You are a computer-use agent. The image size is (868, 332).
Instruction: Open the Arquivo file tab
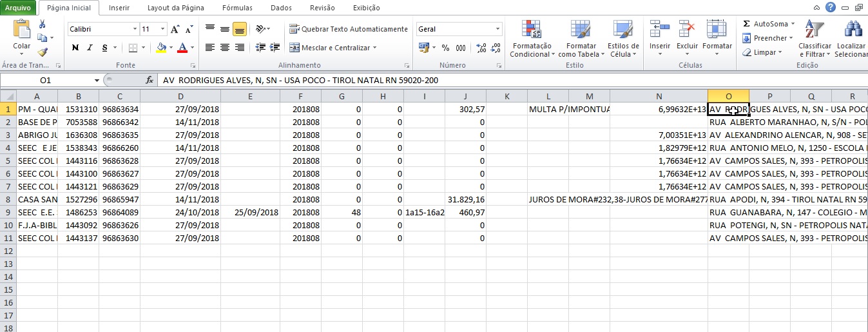(x=17, y=8)
